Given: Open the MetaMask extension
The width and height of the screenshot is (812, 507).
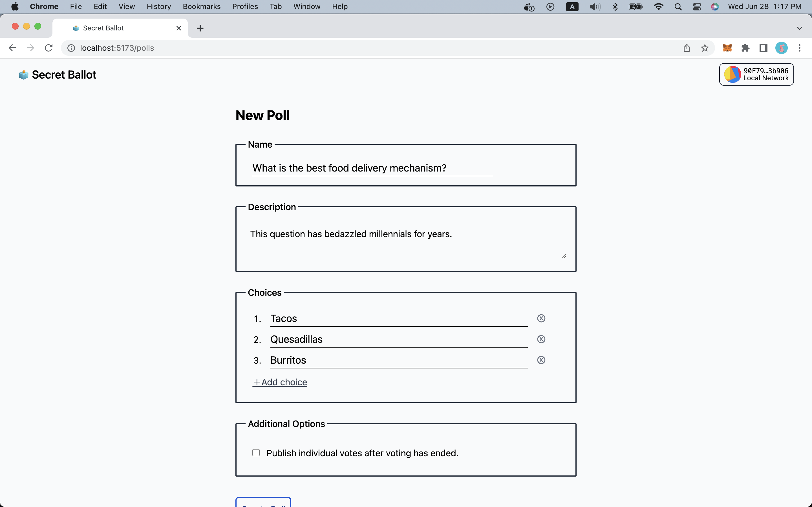Looking at the screenshot, I should pos(727,48).
